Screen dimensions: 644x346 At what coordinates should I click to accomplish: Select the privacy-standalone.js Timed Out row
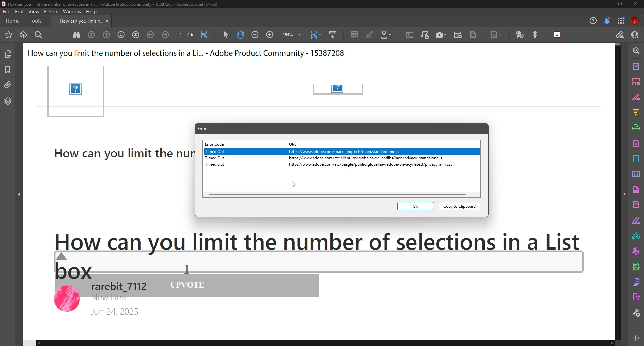[342, 158]
